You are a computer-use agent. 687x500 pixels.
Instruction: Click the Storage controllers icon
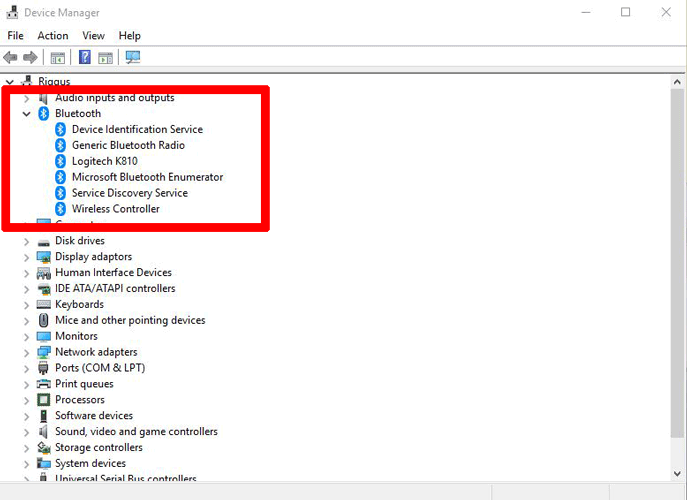pos(43,447)
